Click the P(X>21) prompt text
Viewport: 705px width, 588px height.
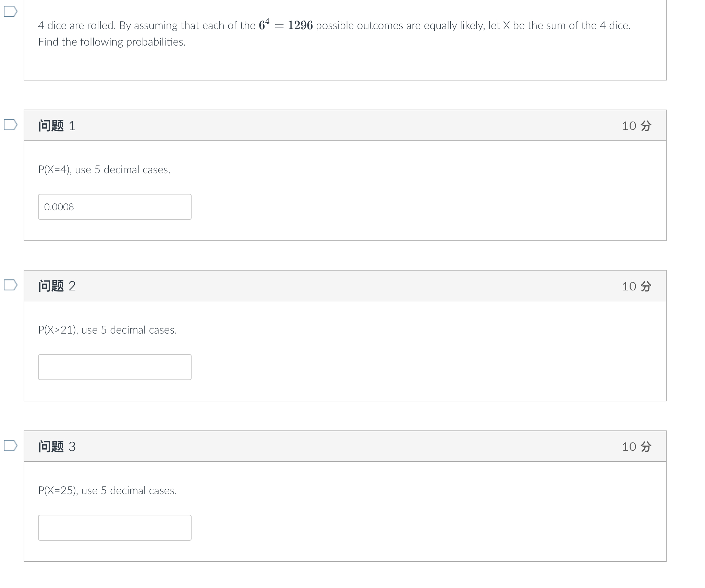107,330
